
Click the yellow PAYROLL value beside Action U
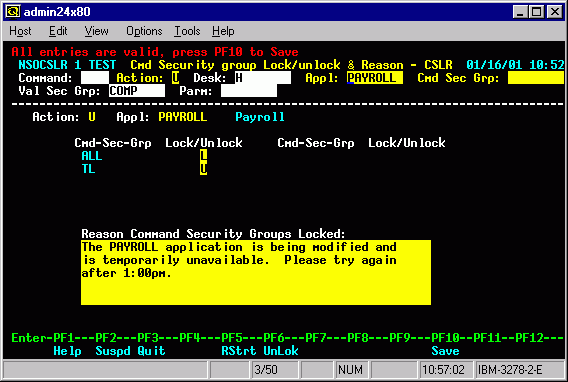pyautogui.click(x=183, y=117)
